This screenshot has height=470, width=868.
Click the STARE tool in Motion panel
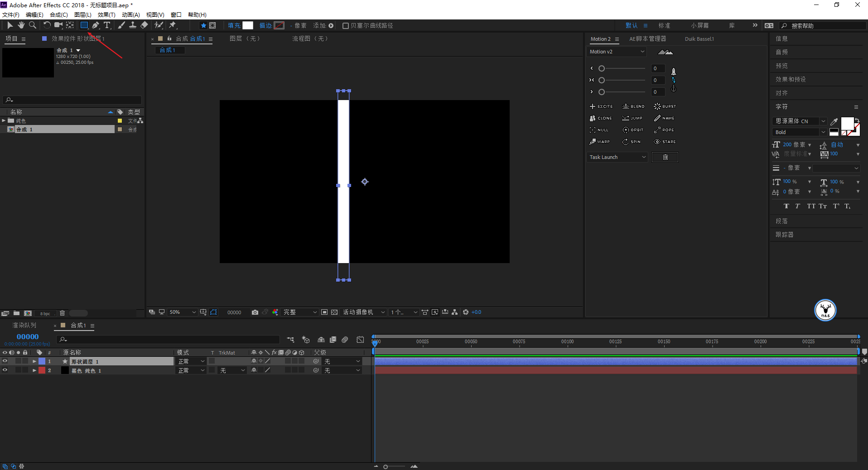click(665, 142)
